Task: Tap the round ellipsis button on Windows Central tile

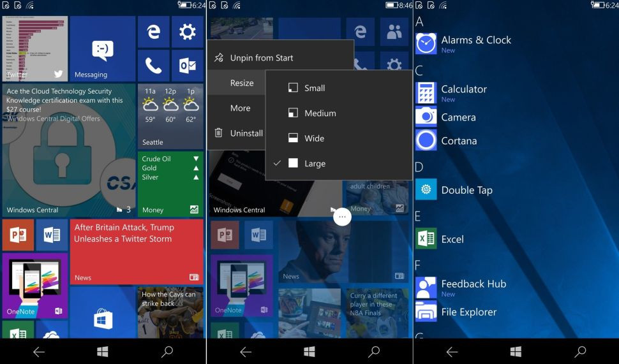Action: tap(342, 217)
